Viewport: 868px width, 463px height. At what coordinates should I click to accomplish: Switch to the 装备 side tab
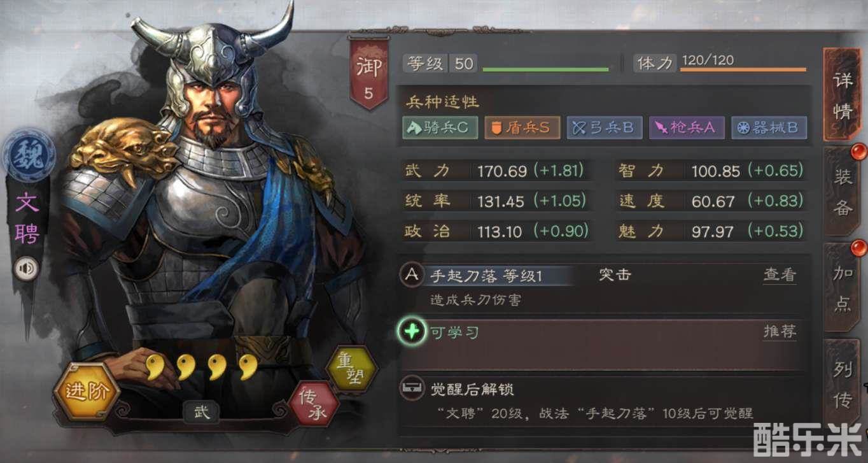click(x=842, y=192)
